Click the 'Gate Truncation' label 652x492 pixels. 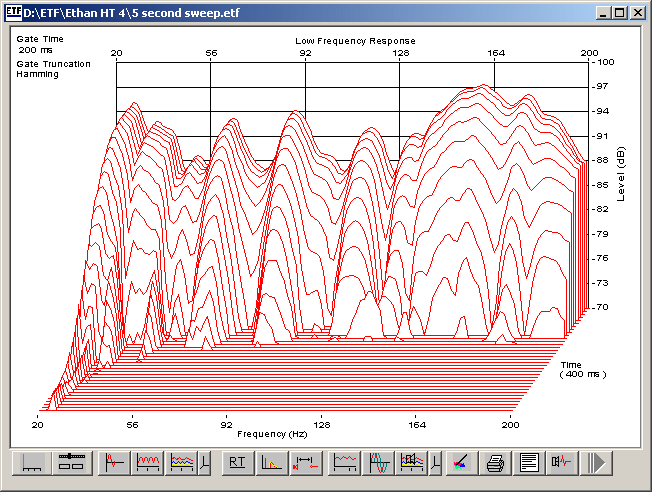pyautogui.click(x=53, y=64)
